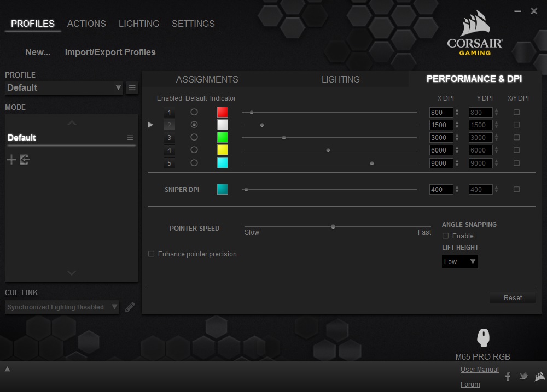Click the red stage 1 indicator swatch

[x=223, y=112]
